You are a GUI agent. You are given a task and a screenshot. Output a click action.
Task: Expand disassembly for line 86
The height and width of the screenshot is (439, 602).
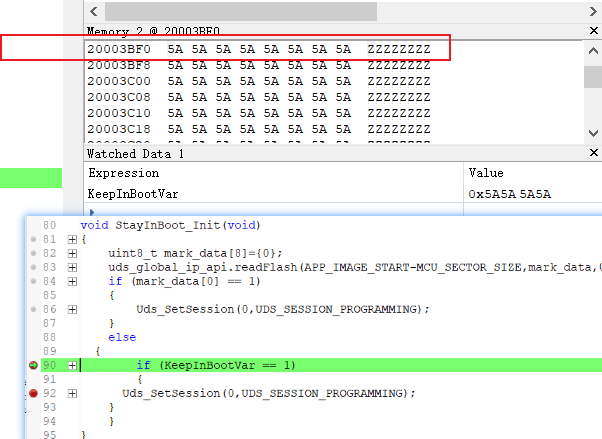(72, 310)
